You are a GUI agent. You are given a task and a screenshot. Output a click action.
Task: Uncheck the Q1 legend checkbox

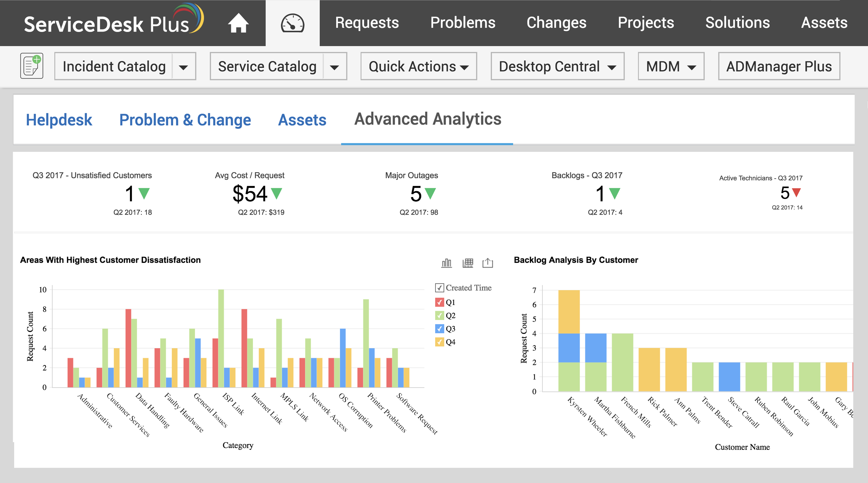pos(439,302)
